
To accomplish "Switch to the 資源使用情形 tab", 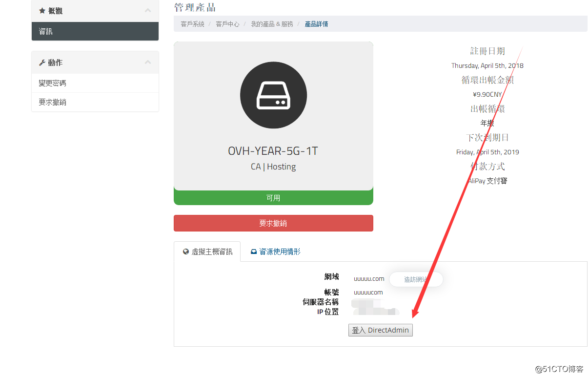I will (x=275, y=252).
